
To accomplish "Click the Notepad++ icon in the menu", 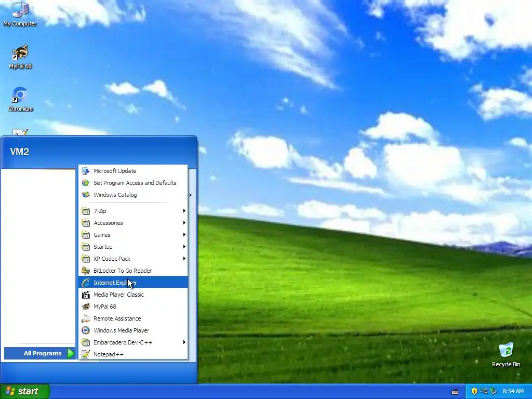I will [86, 354].
